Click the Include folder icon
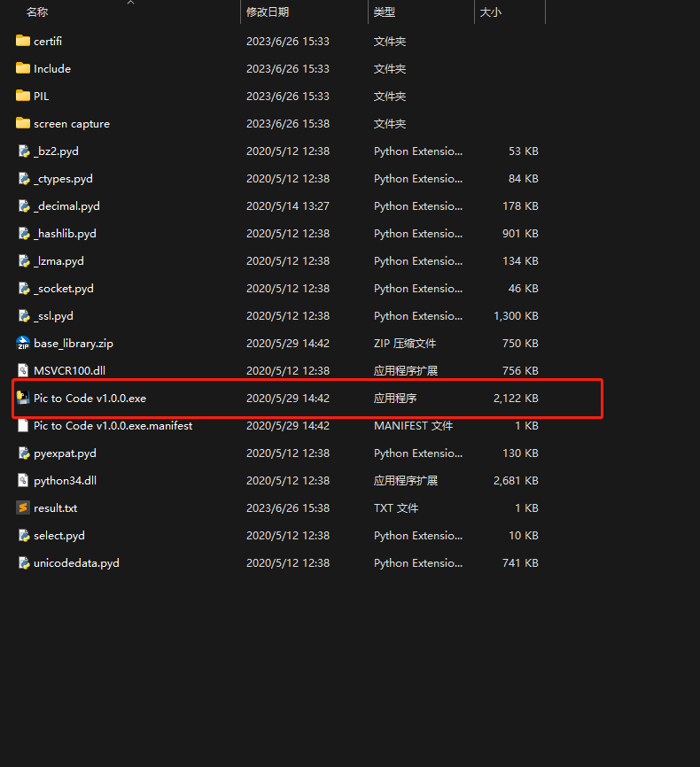 (x=23, y=68)
